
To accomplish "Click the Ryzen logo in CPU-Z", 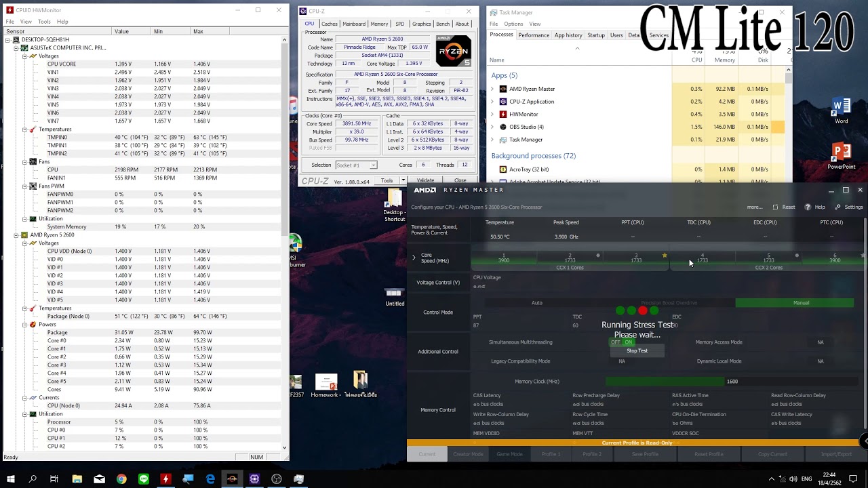I will click(453, 51).
